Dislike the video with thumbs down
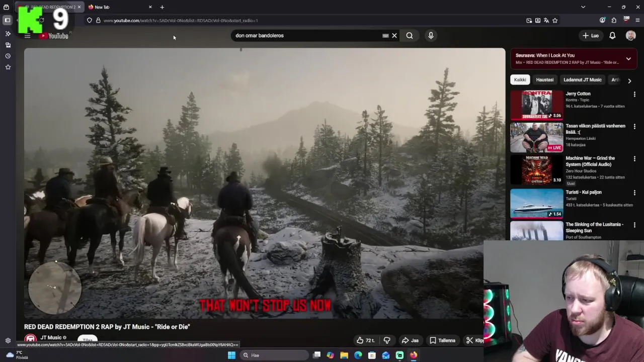The image size is (644, 362). pos(387,340)
